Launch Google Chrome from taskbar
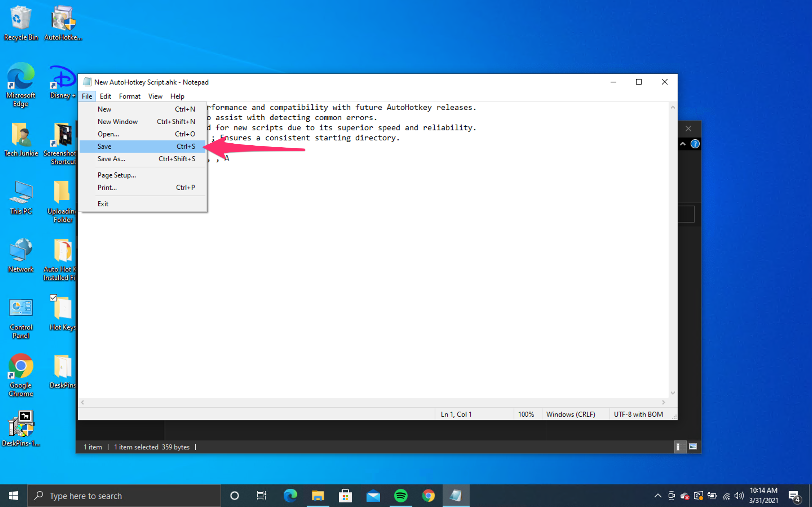The image size is (812, 507). 428,496
